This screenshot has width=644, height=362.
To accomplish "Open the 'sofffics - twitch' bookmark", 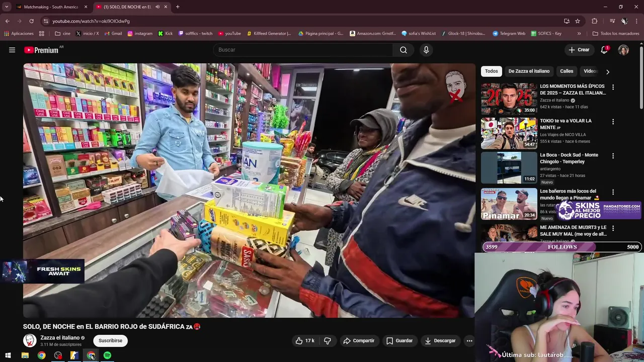I will pyautogui.click(x=195, y=34).
